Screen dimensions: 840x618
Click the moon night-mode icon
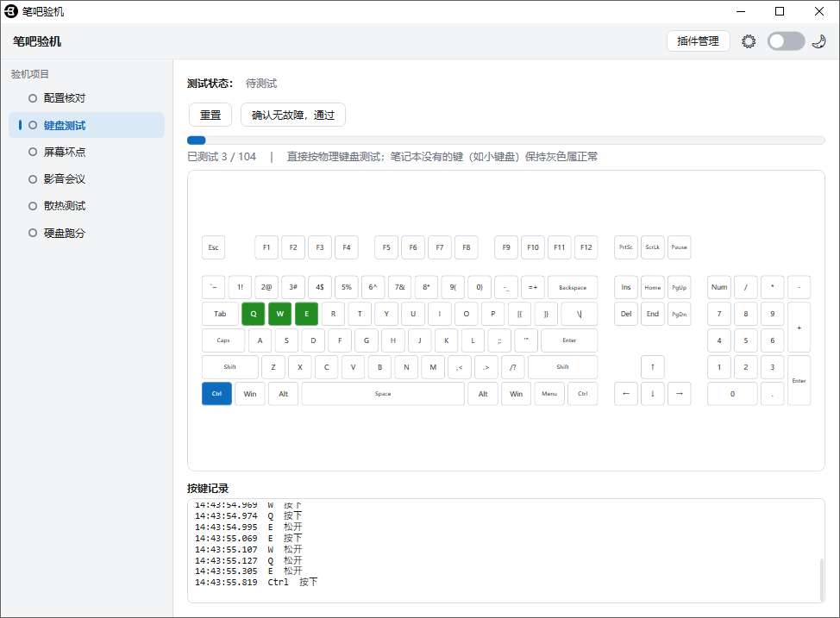pyautogui.click(x=818, y=41)
